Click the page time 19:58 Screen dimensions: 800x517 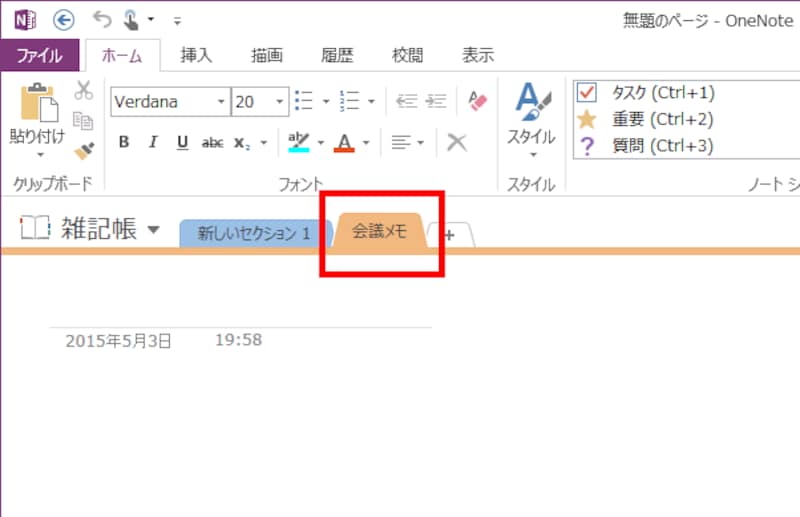[239, 340]
